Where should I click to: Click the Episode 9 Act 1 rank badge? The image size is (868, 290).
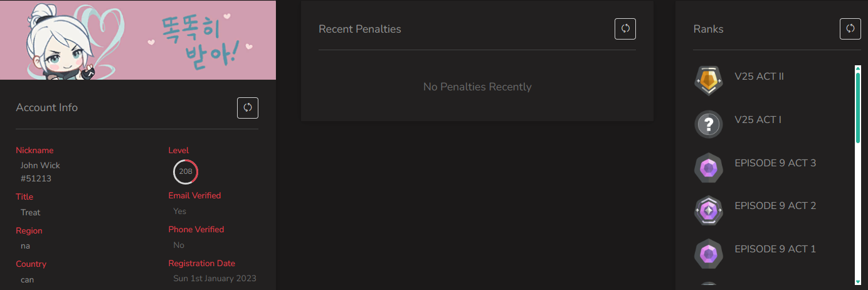pos(709,254)
